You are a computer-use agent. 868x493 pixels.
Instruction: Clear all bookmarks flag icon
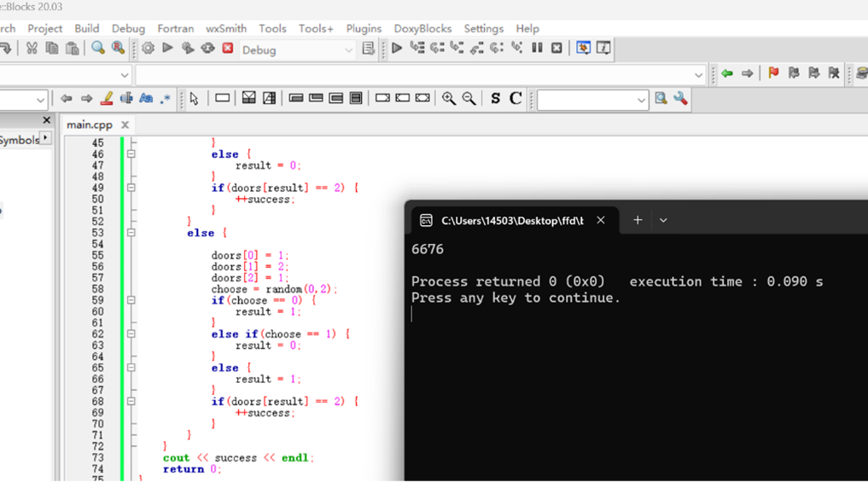click(834, 73)
